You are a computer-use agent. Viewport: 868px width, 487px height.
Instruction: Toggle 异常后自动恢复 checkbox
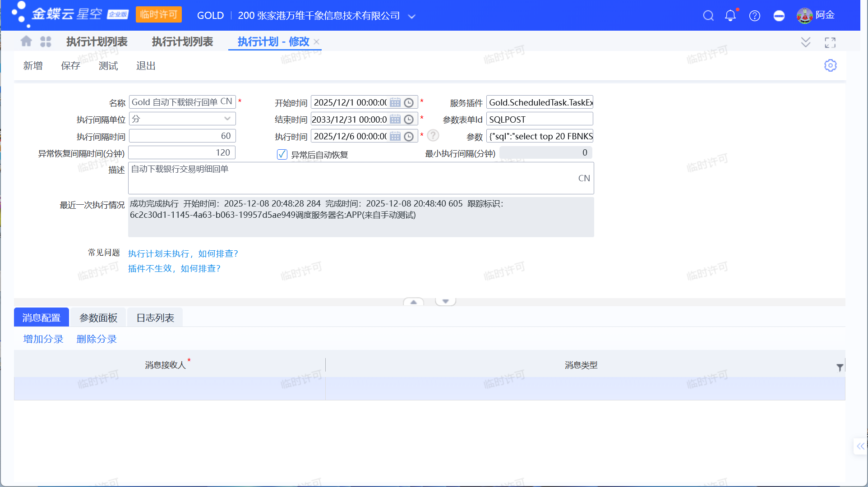tap(282, 155)
